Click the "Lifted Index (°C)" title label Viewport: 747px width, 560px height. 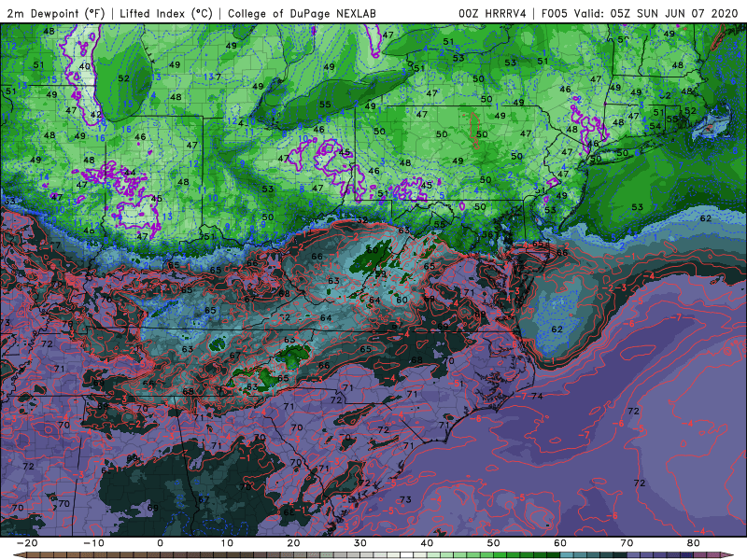pos(166,13)
